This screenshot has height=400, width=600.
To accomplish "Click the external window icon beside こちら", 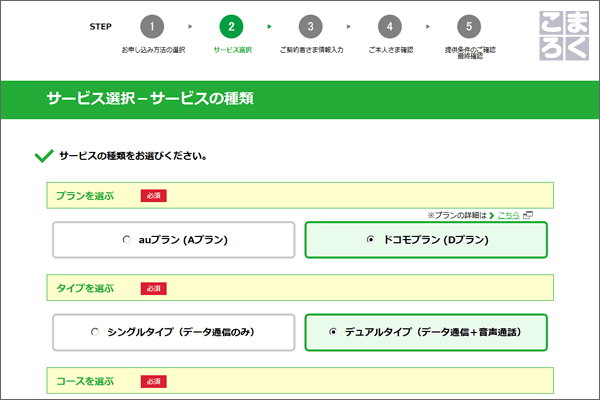I will pyautogui.click(x=528, y=215).
